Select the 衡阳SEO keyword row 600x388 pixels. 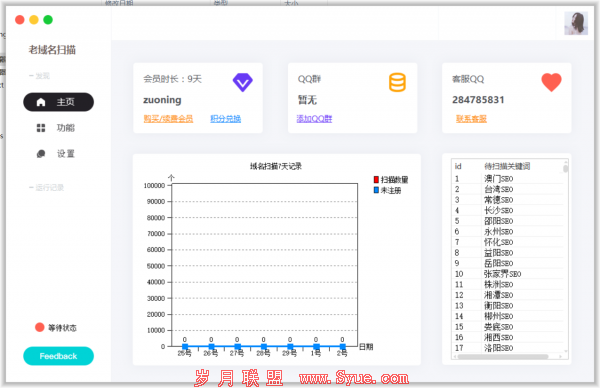(x=507, y=306)
